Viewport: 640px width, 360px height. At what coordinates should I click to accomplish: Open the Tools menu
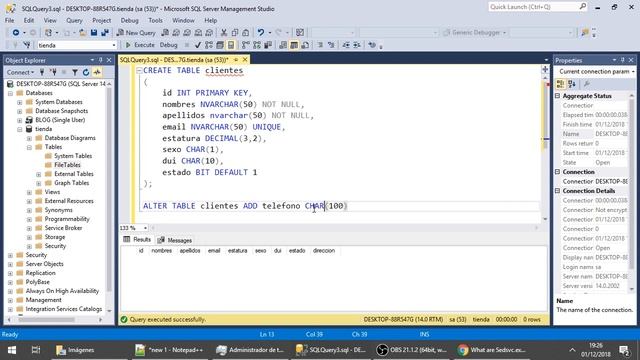[155, 20]
